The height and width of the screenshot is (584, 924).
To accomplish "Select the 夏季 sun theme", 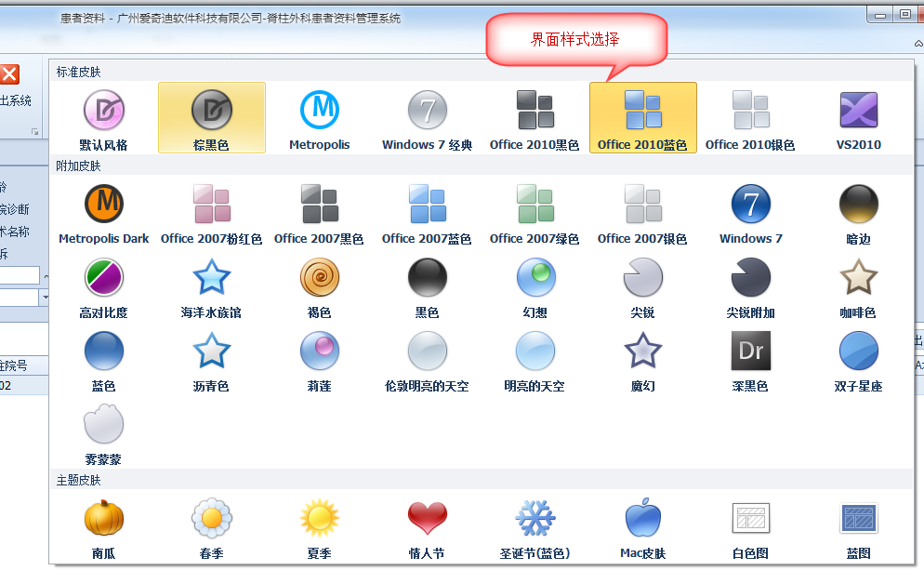I will point(320,528).
